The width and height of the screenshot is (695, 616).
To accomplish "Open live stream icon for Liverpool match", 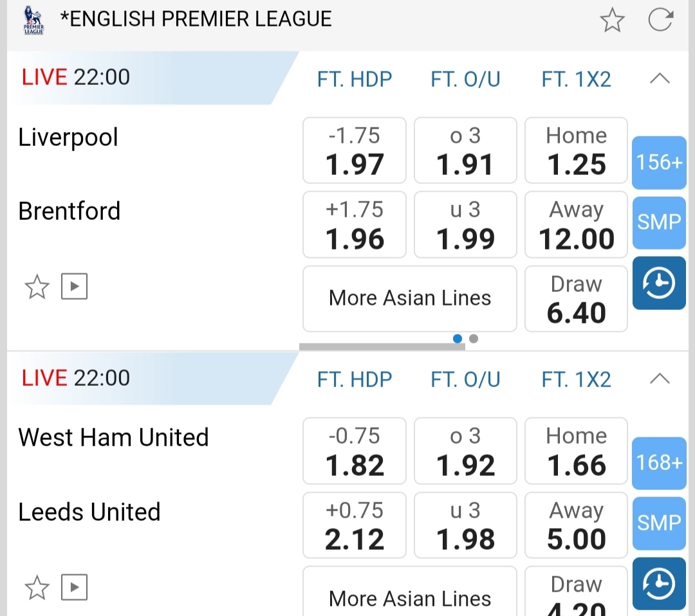I will [74, 287].
